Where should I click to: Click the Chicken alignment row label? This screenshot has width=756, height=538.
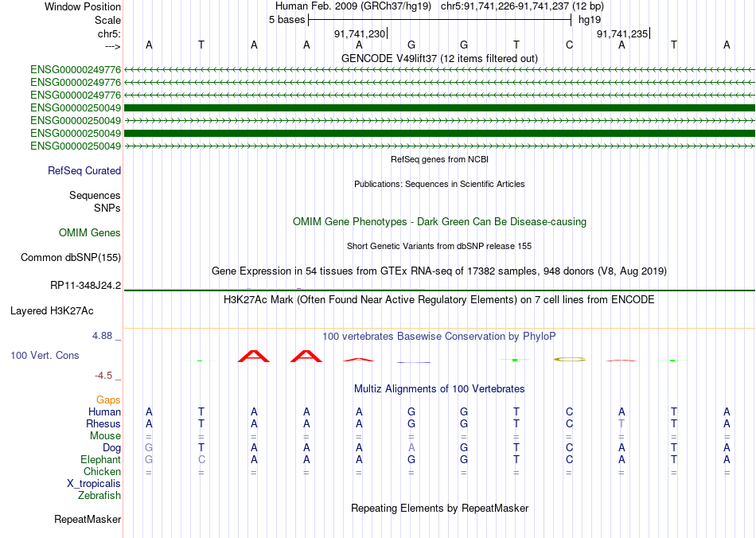pos(102,471)
